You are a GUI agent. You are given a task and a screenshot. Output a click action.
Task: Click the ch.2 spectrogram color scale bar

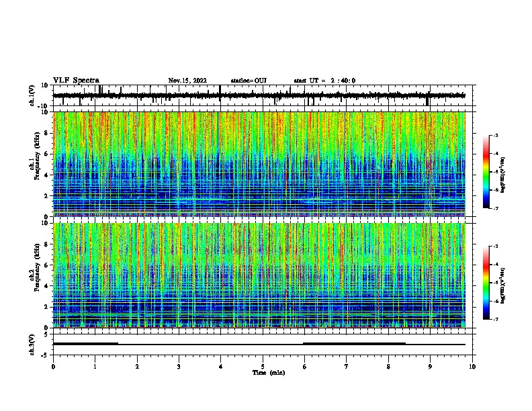486,283
